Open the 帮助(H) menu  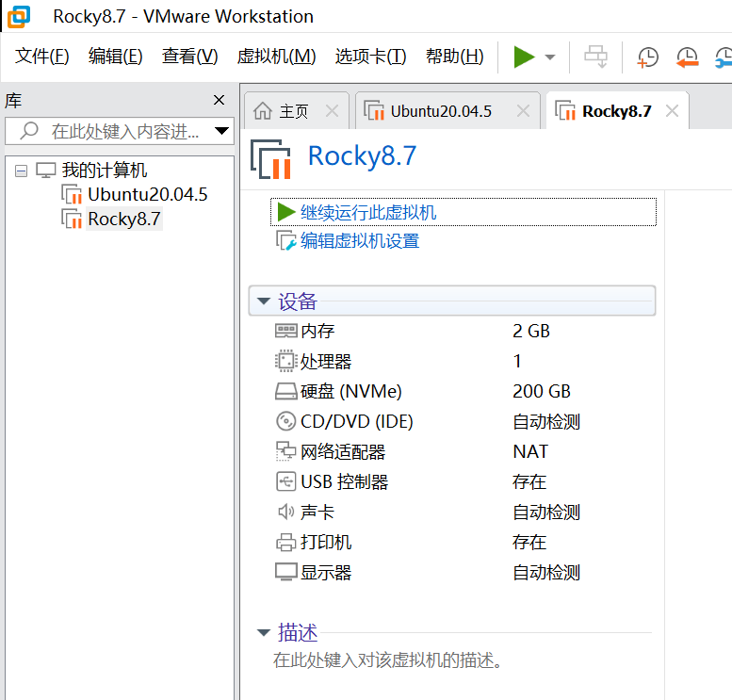click(x=455, y=57)
